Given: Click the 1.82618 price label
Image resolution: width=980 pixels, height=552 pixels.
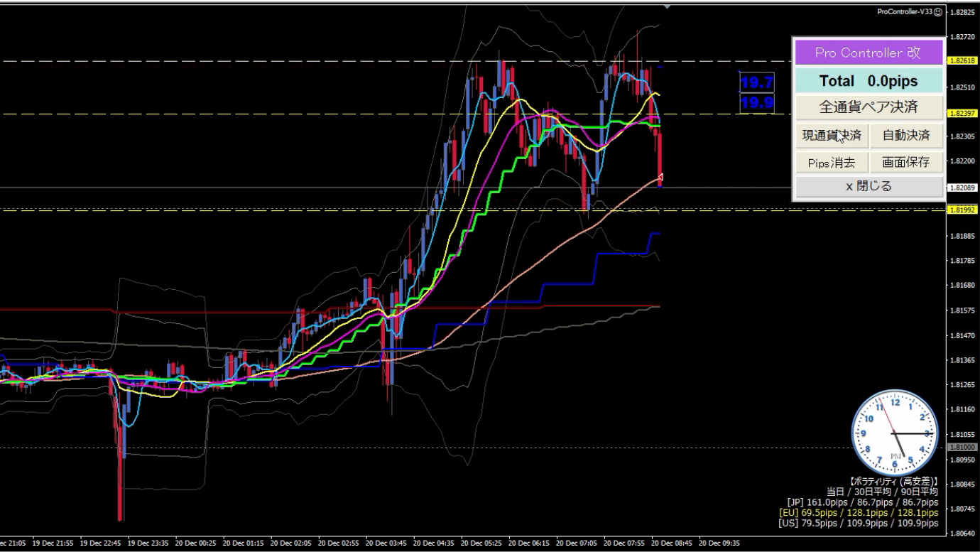Looking at the screenshot, I should coord(963,62).
